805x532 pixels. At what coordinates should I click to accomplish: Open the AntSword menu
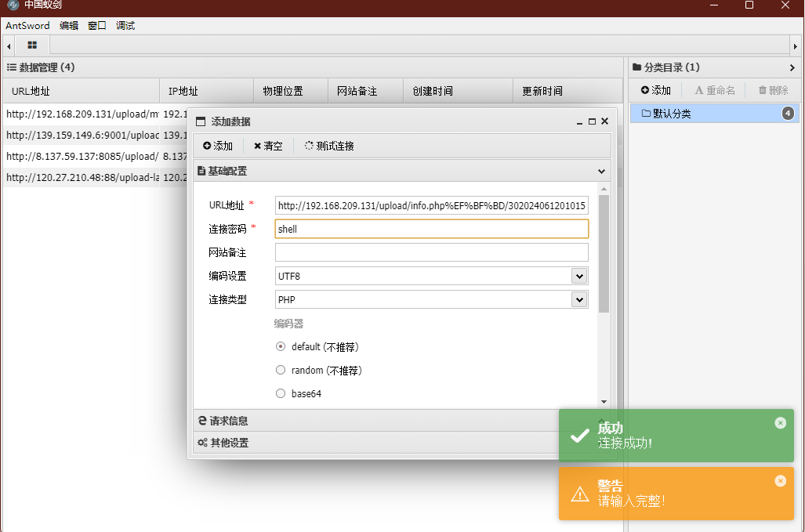[27, 25]
